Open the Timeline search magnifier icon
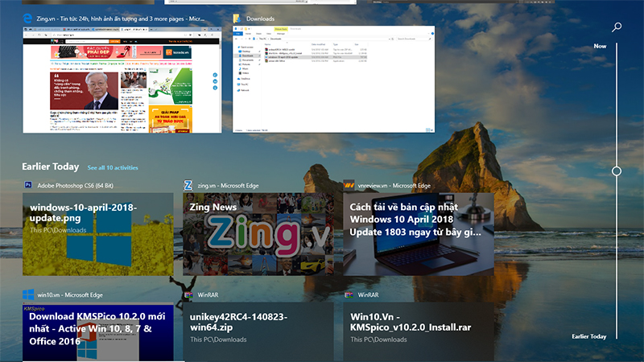The image size is (644, 362). pos(617,27)
